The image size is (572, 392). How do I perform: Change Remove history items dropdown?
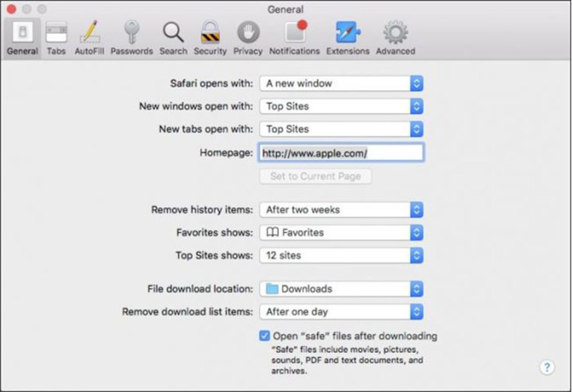(x=341, y=210)
